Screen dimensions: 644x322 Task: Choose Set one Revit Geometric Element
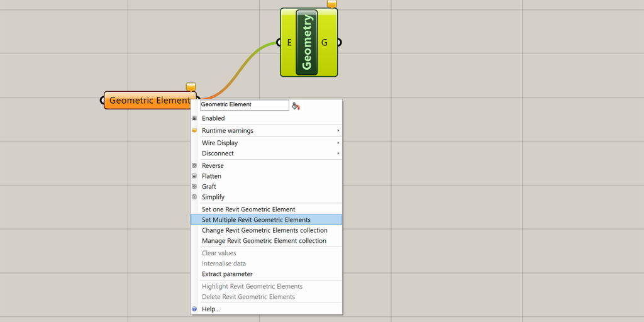point(248,209)
